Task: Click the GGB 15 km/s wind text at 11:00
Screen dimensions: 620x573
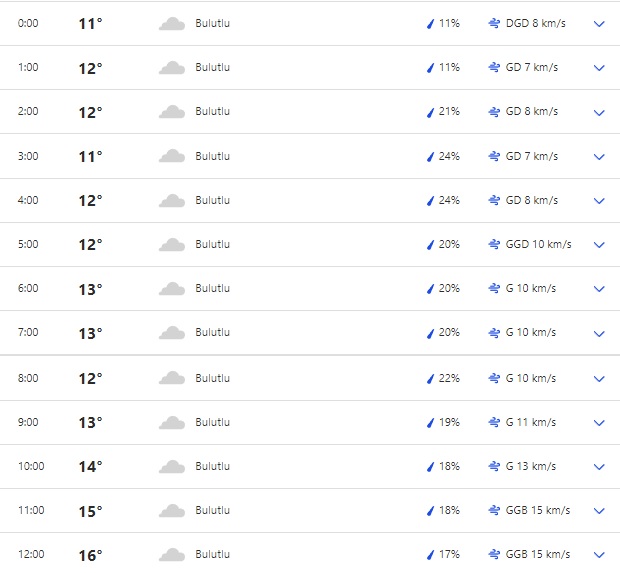Action: coord(538,511)
